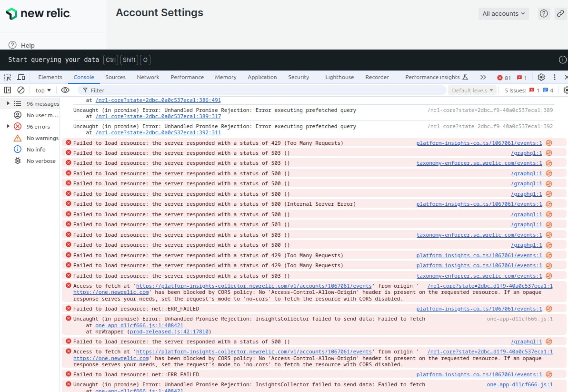Copy permalink with the link icon
The width and height of the screenshot is (568, 392).
pyautogui.click(x=560, y=13)
